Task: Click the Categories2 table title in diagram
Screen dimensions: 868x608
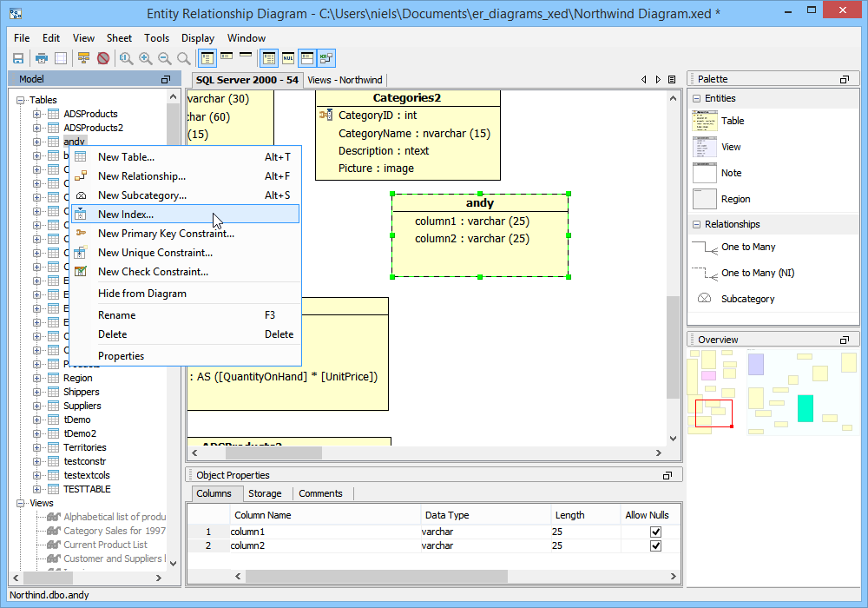Action: 407,98
